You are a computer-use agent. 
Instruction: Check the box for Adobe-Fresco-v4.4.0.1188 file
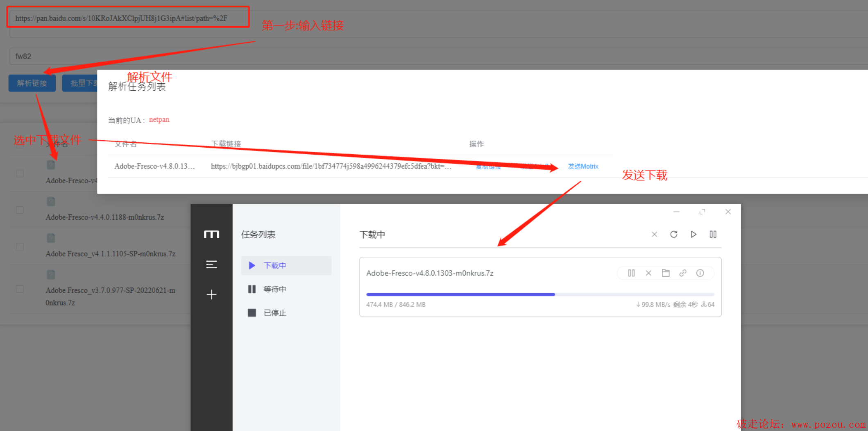pos(20,210)
